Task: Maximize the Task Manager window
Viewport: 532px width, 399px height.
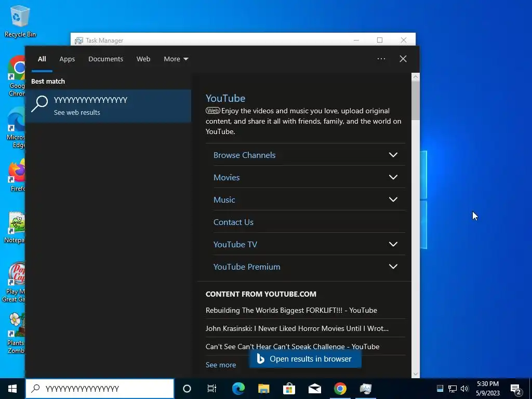Action: tap(380, 40)
